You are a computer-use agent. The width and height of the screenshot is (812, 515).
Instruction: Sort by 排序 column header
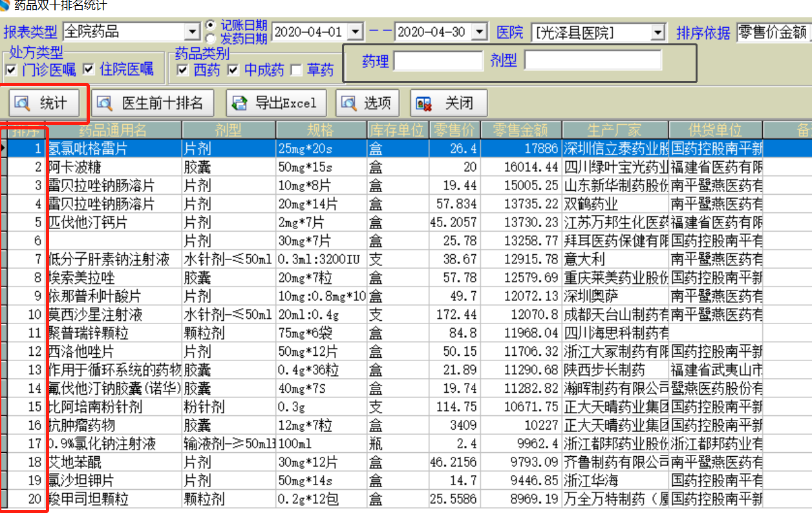point(26,129)
